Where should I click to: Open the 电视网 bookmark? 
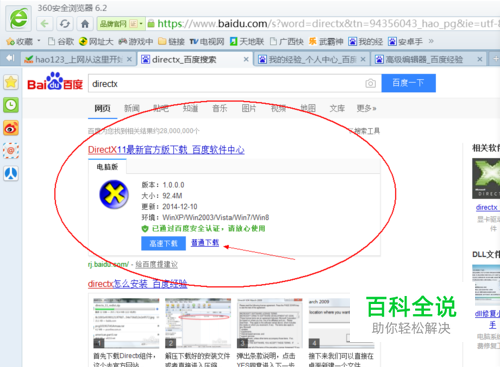207,41
